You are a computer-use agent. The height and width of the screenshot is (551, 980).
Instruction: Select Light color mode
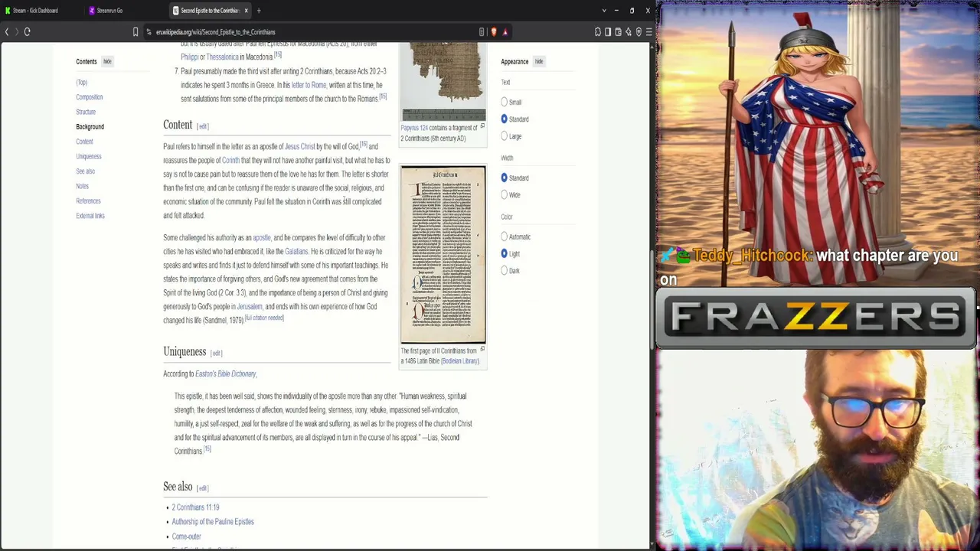(x=504, y=253)
